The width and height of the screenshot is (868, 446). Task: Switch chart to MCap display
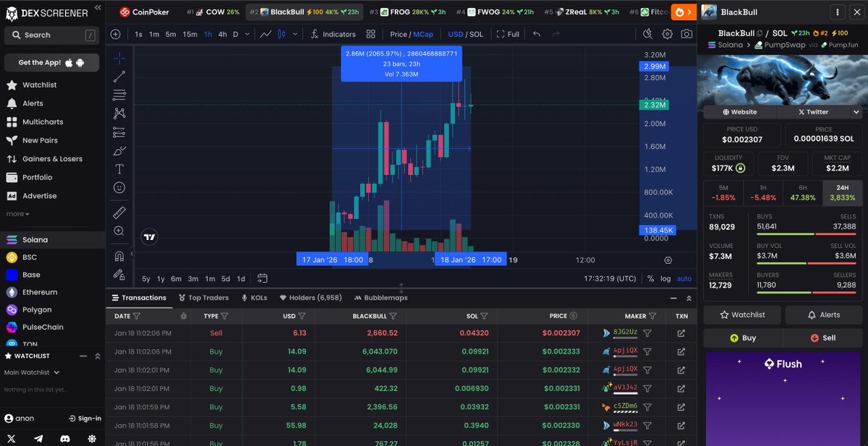coord(423,34)
